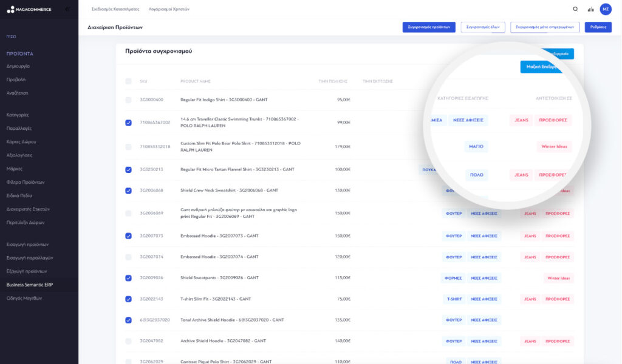Click the NagaCommerce logo

click(x=29, y=9)
